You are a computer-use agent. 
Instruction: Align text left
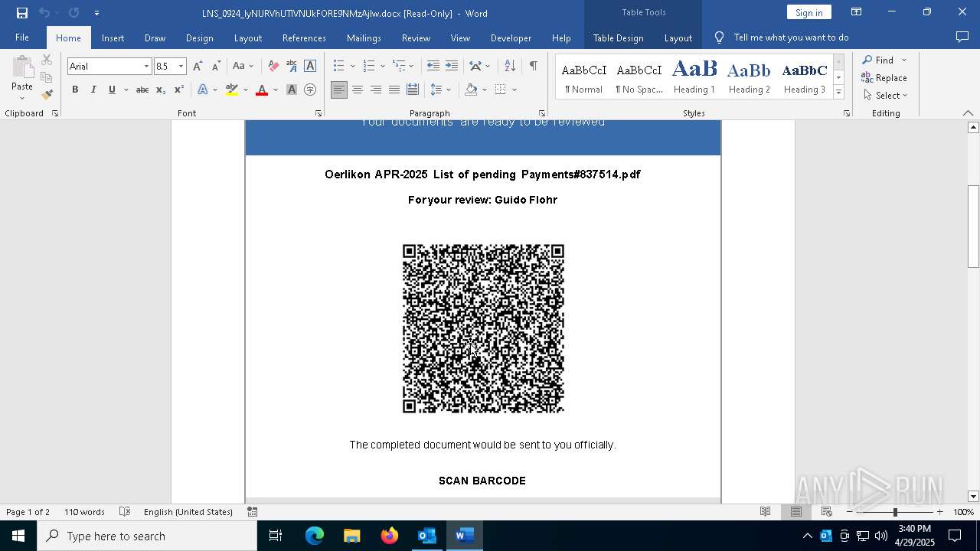(x=339, y=90)
